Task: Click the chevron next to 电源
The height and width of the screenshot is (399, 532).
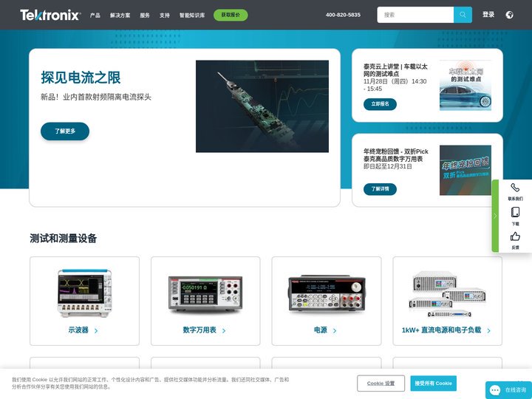Action: click(x=335, y=331)
